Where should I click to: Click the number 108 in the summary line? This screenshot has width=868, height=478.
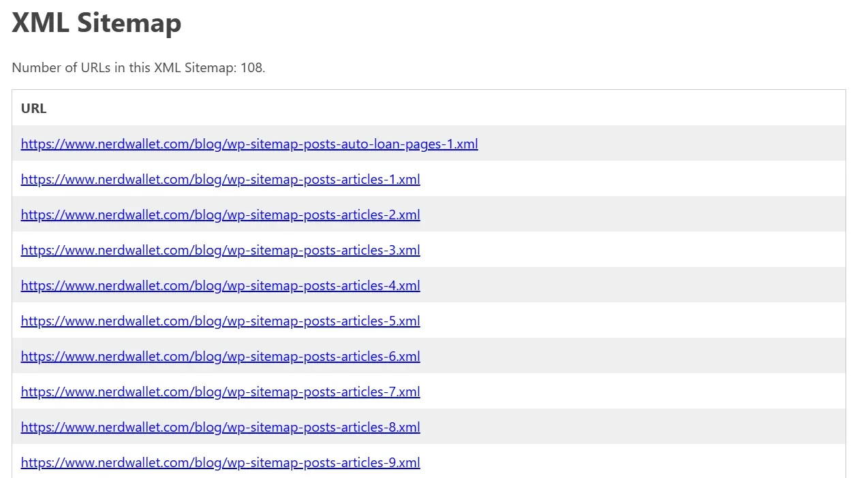[x=251, y=67]
